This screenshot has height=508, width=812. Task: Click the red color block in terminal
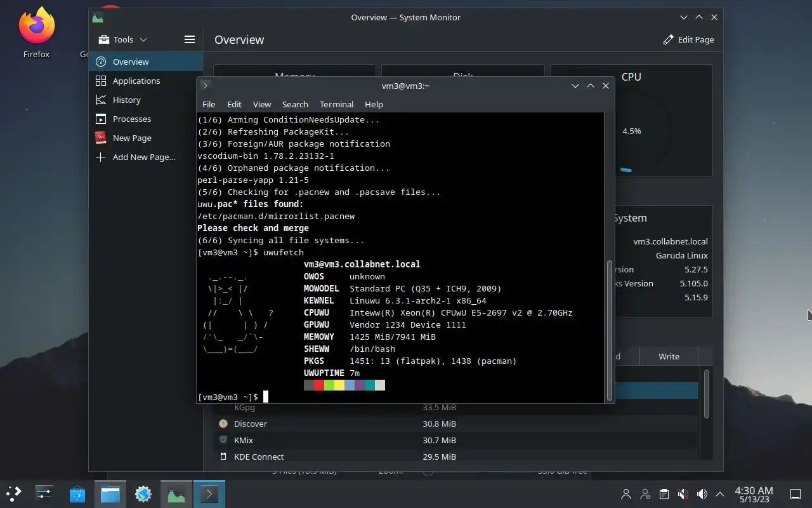click(319, 385)
